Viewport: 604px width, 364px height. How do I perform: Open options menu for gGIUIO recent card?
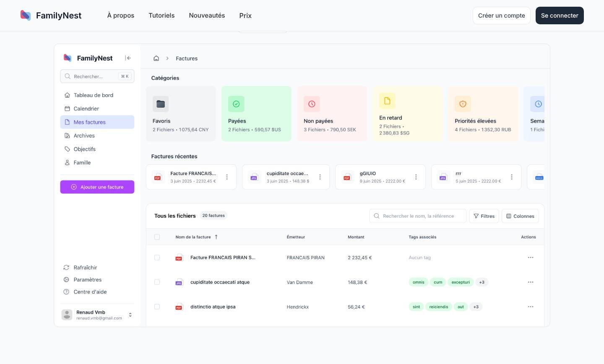click(416, 177)
